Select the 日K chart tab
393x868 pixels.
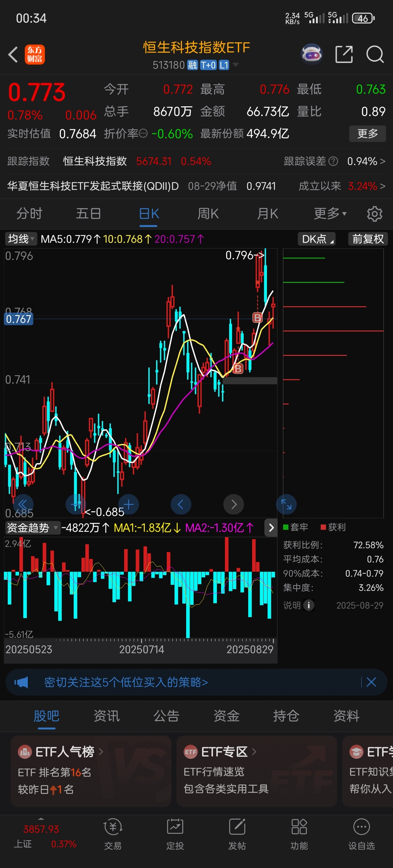pos(149,214)
